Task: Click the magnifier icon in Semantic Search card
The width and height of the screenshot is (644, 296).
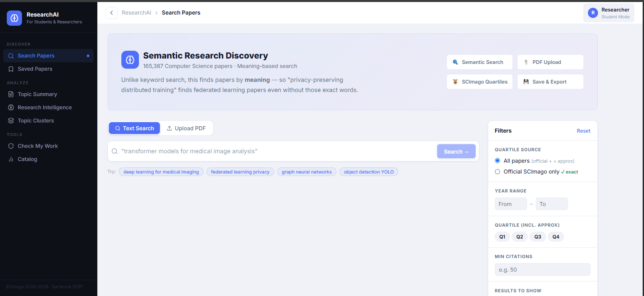Action: click(455, 62)
